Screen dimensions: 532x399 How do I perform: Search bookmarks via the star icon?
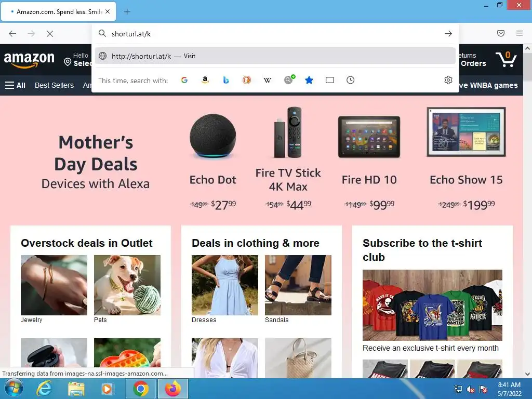point(309,80)
